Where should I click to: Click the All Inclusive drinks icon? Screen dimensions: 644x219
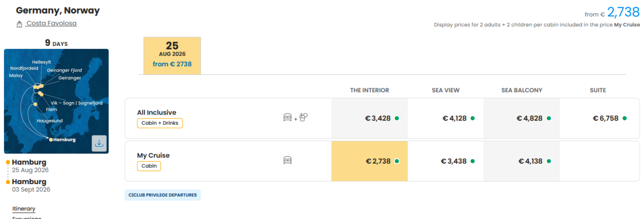(x=303, y=117)
